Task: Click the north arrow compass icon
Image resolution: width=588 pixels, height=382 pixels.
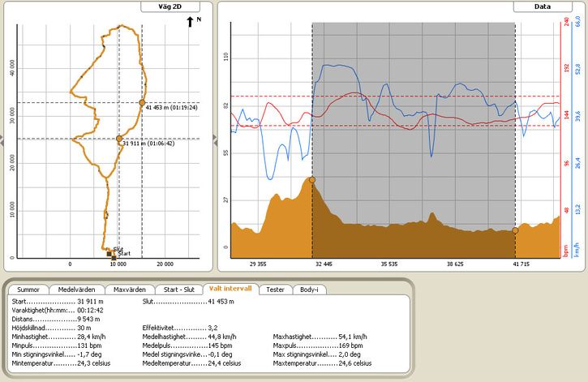Action: click(190, 21)
